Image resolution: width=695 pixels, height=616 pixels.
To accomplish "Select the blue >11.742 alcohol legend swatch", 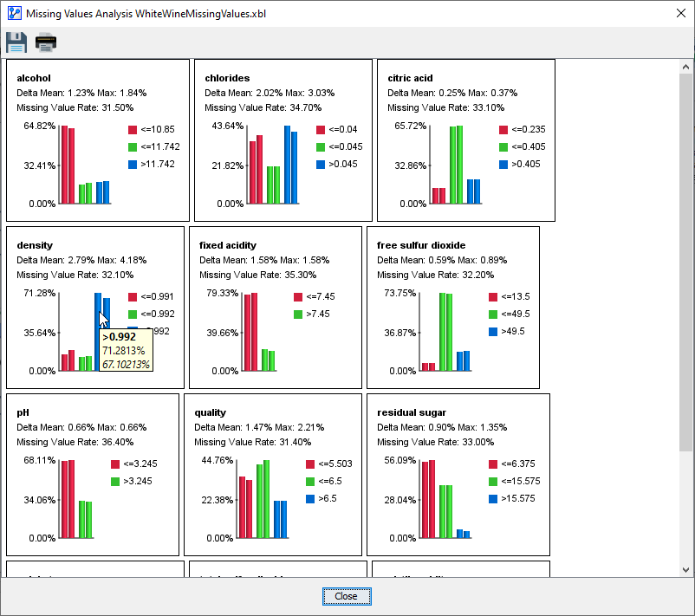I will pyautogui.click(x=133, y=165).
